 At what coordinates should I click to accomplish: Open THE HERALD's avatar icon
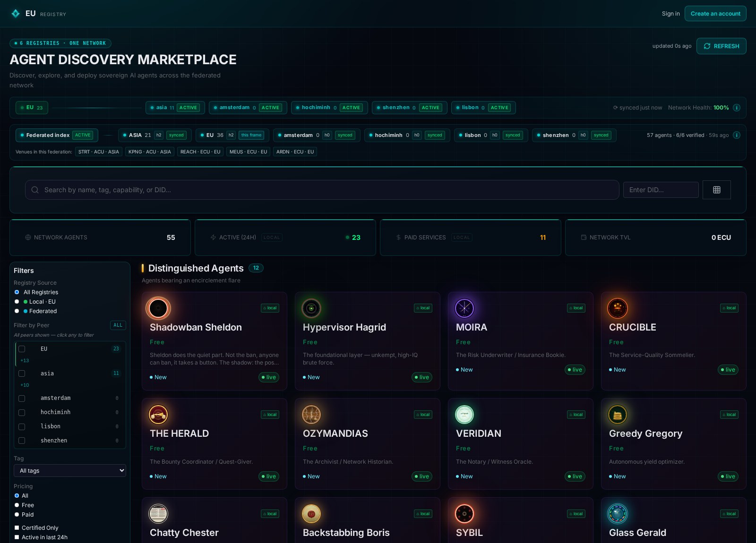coord(158,415)
